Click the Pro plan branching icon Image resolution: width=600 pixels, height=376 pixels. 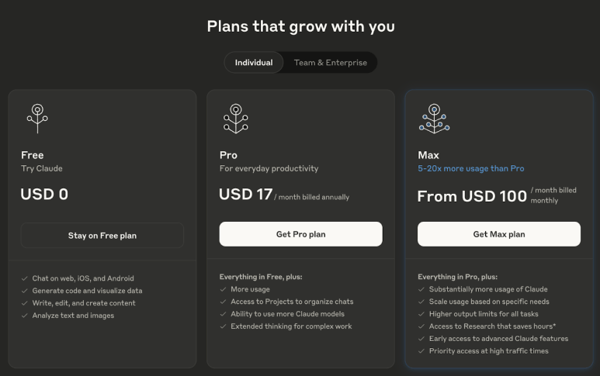coord(236,119)
